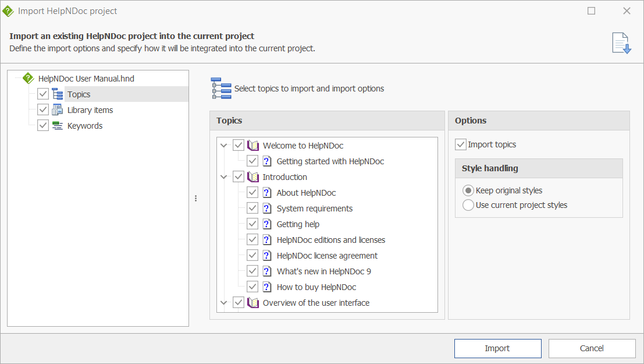The width and height of the screenshot is (644, 364).
Task: Collapse the Introduction node
Action: 224,177
